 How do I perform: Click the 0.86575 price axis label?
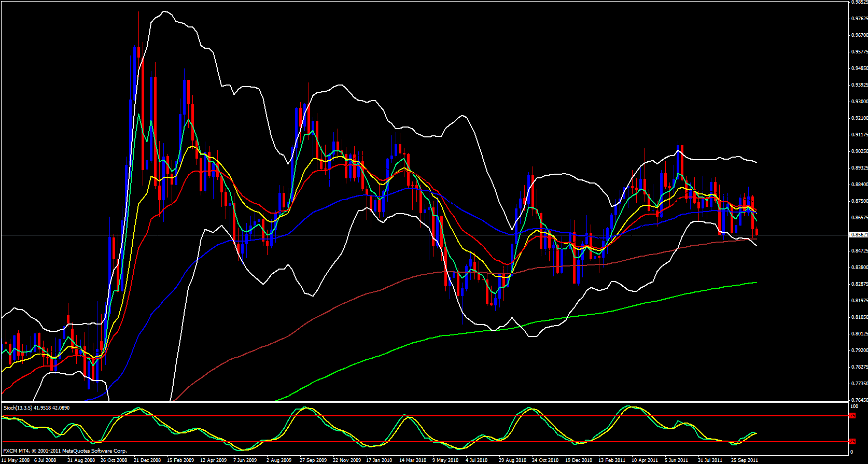coord(859,218)
